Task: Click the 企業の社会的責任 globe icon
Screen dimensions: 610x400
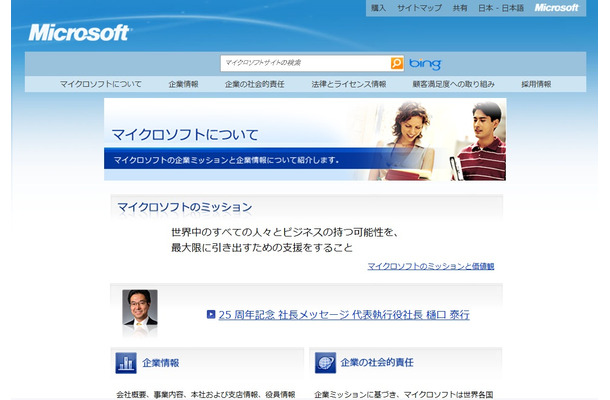Action: point(325,363)
